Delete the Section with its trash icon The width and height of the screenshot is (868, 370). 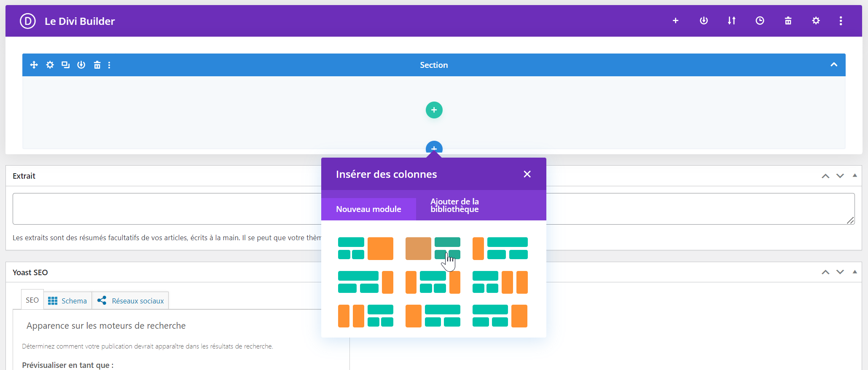coord(97,65)
